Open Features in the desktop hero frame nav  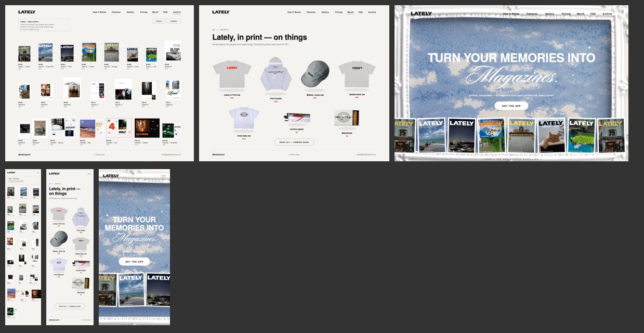tap(532, 14)
